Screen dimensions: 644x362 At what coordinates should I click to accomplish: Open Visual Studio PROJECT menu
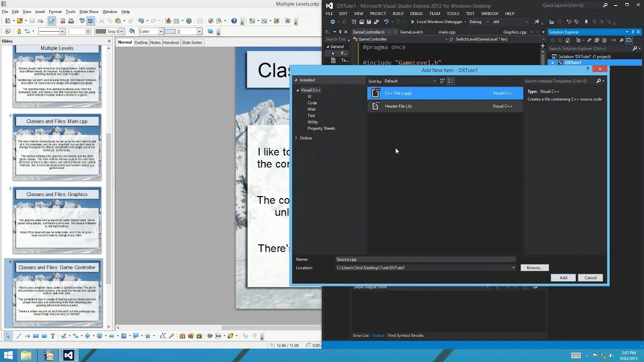point(378,14)
